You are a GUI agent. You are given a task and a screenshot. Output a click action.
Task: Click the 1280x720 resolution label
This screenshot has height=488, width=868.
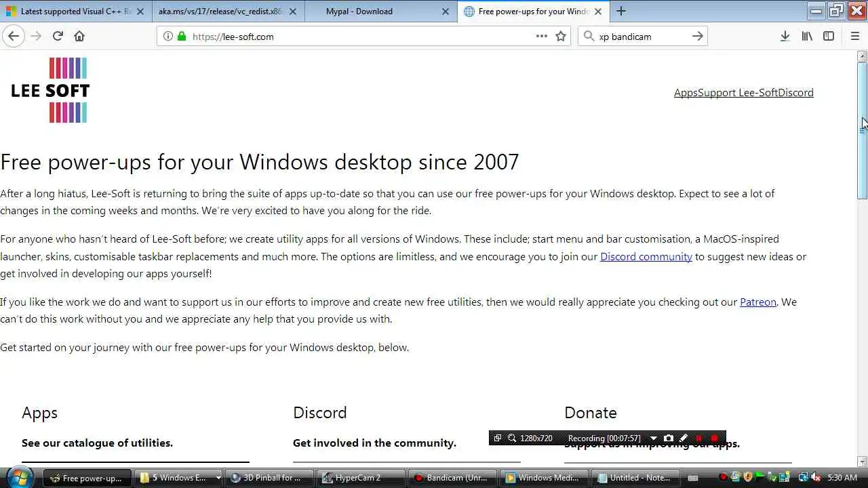point(536,439)
